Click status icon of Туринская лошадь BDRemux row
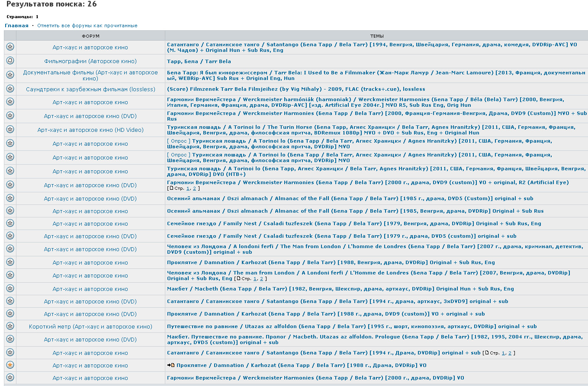 10,129
